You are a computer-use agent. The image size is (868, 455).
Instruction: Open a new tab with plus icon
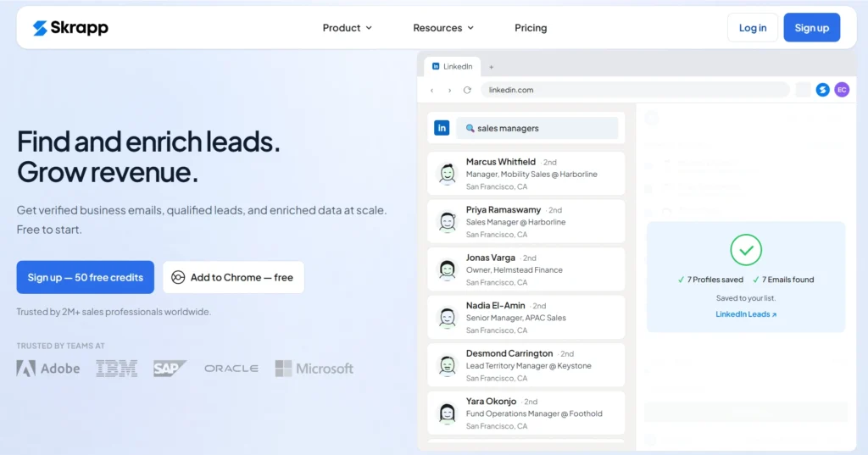491,67
